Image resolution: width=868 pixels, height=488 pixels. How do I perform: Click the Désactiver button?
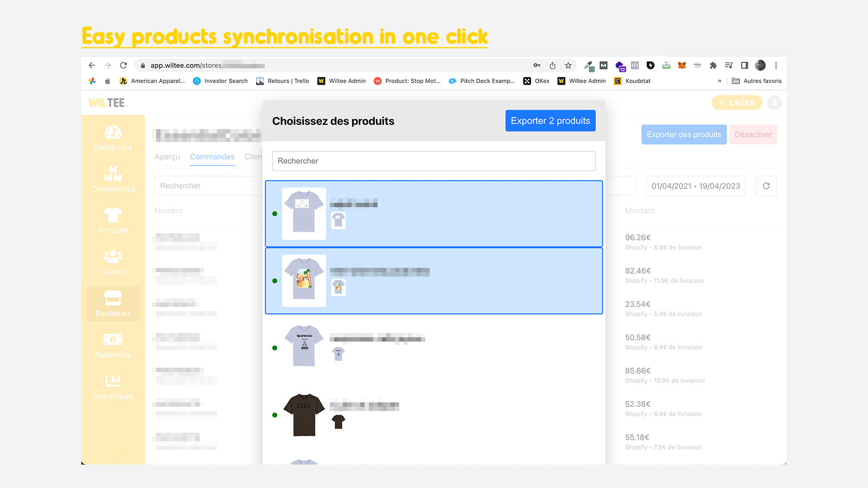(x=753, y=134)
